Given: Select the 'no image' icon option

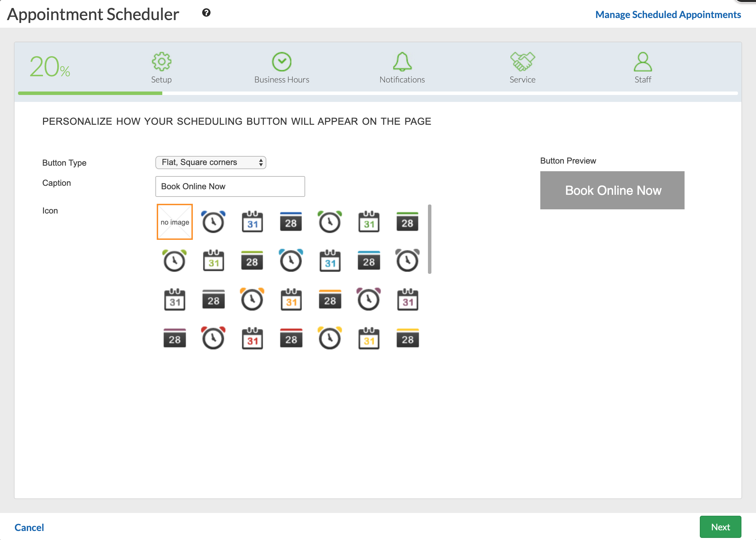Looking at the screenshot, I should 175,222.
